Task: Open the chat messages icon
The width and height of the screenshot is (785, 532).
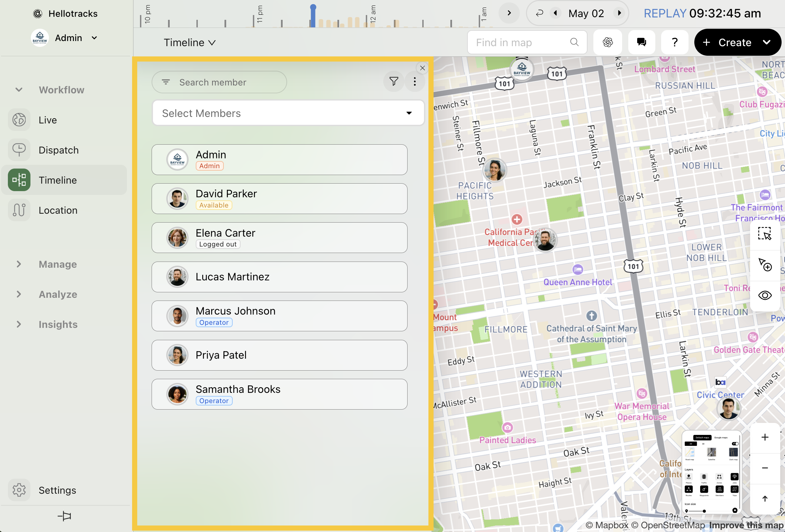Action: pyautogui.click(x=641, y=42)
